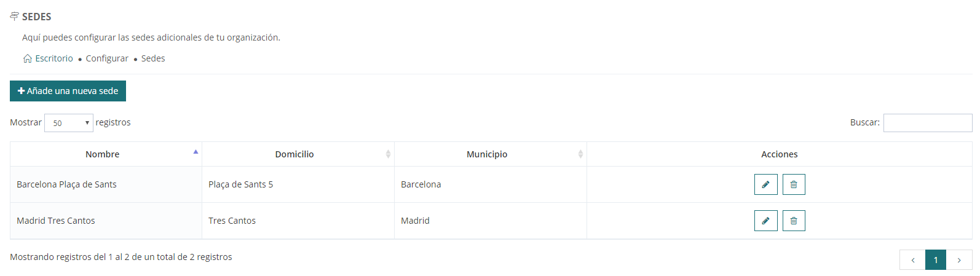Edit the Madrid Tres Cantos sede
The image size is (980, 276).
[765, 221]
